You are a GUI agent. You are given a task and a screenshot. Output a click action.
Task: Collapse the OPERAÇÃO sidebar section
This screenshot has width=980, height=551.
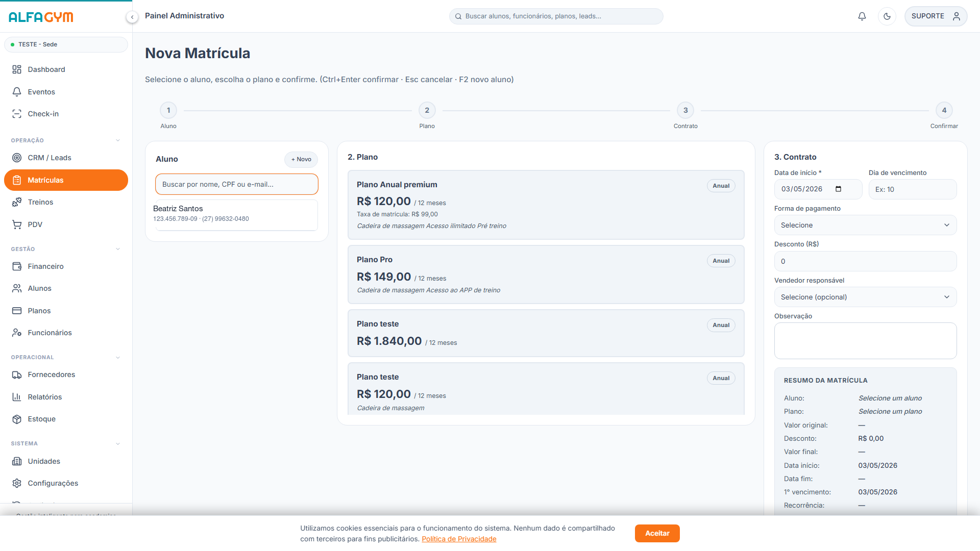(118, 140)
